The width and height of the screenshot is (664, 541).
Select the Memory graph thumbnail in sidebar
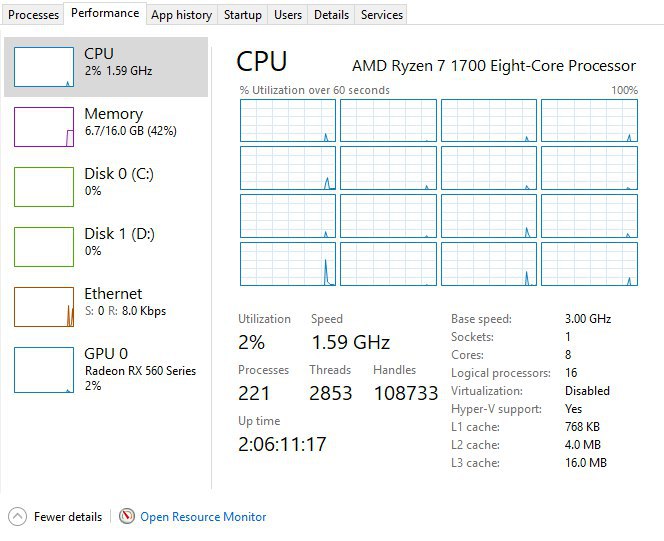pos(44,127)
